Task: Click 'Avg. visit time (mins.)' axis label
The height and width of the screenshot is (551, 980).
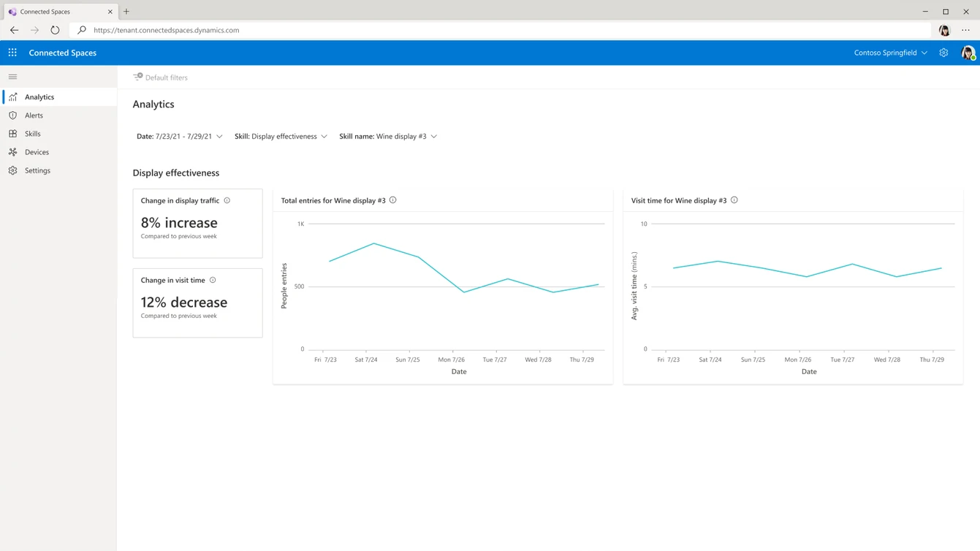Action: tap(634, 286)
